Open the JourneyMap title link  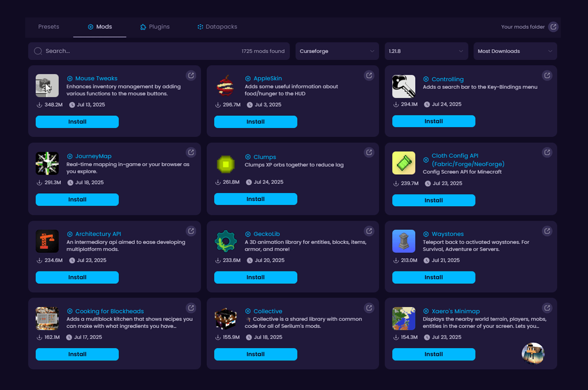click(93, 156)
